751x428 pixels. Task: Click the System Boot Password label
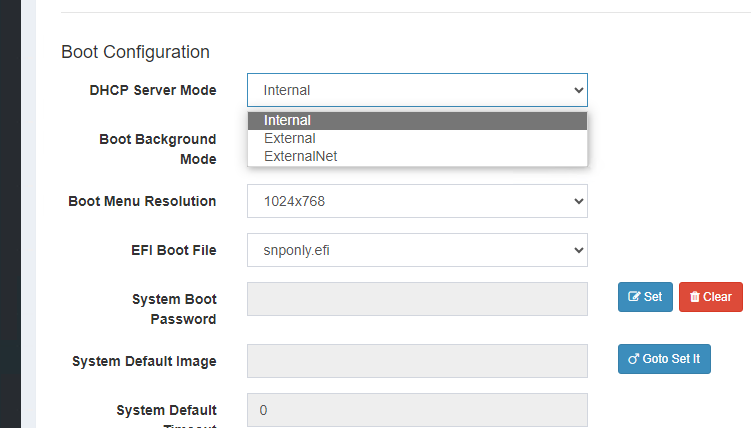click(174, 309)
